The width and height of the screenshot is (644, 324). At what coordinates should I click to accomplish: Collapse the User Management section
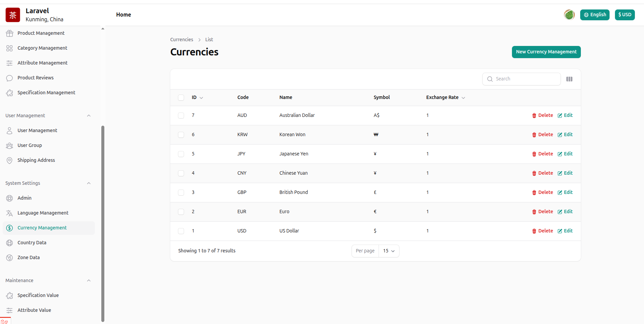point(89,116)
